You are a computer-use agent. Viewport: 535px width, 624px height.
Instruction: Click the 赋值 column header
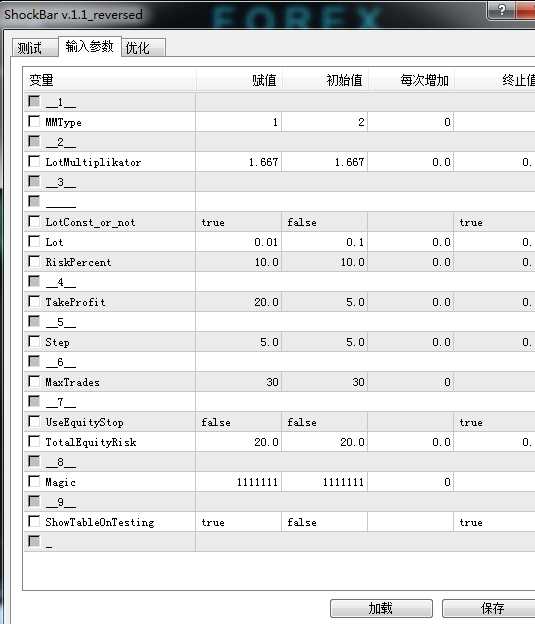[x=239, y=80]
